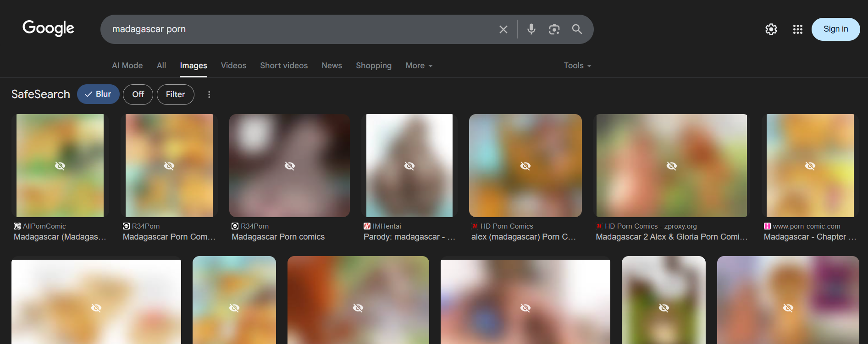
Task: Click the AllPornComic favicon
Action: [x=17, y=226]
